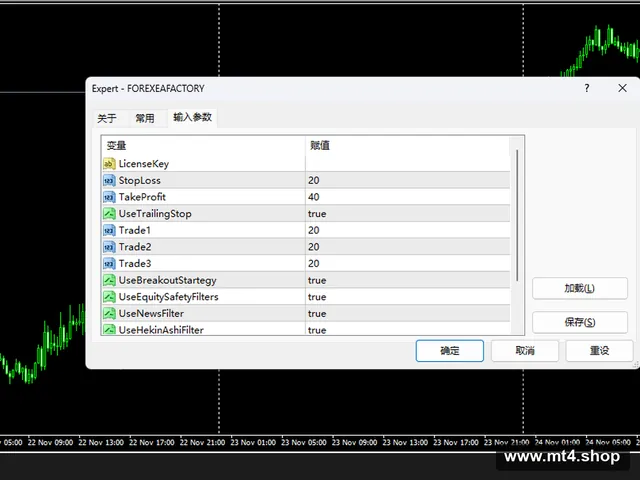Viewport: 640px width, 480px height.
Task: Click the Trade1 value 20
Action: click(x=313, y=230)
